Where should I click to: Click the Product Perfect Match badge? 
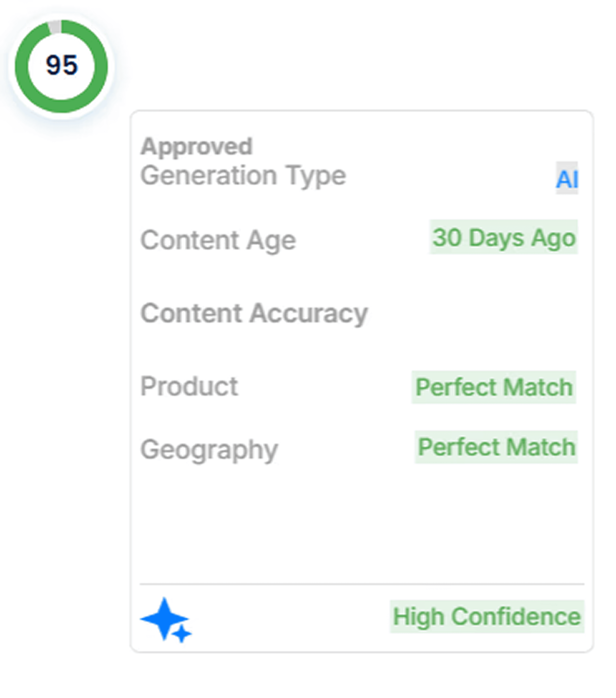(494, 387)
